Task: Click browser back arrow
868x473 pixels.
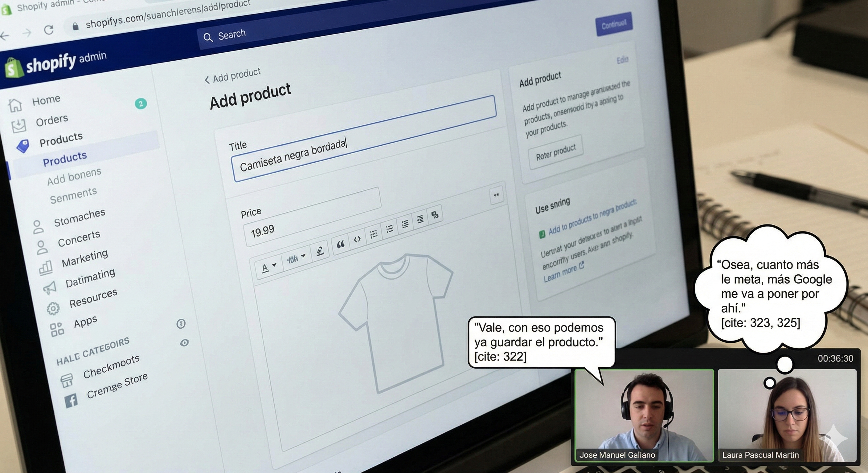Action: click(x=4, y=36)
